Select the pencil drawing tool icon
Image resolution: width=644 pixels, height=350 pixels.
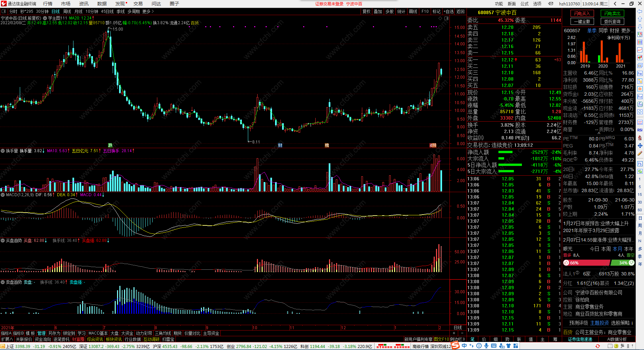tap(640, 153)
